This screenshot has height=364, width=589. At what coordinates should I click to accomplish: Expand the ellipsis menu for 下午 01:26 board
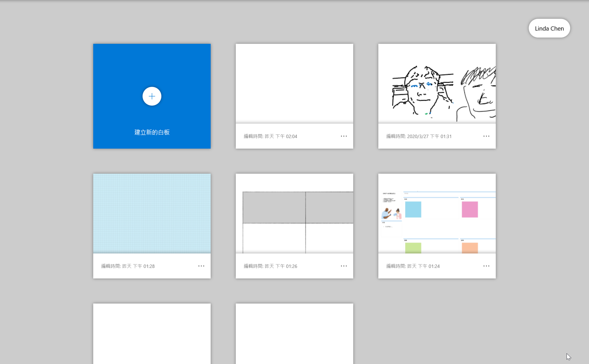point(343,266)
